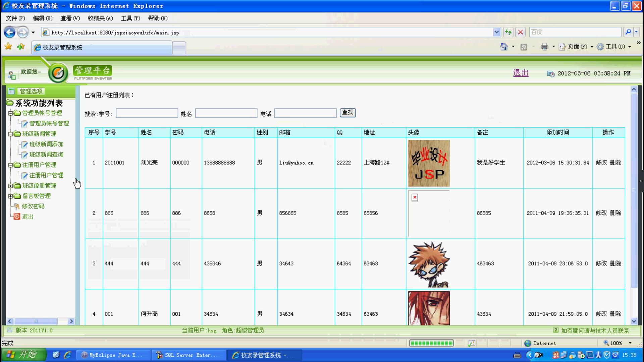Go forward with the browser Forward arrow
The width and height of the screenshot is (644, 362).
[x=23, y=32]
